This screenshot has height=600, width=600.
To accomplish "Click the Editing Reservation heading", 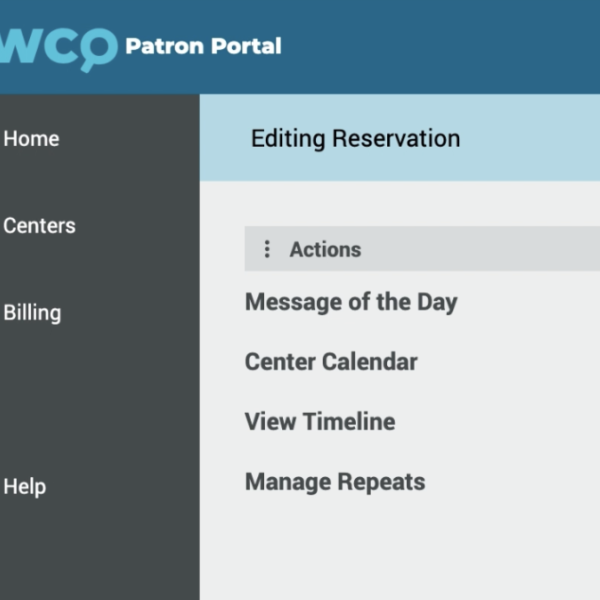I will pyautogui.click(x=355, y=139).
